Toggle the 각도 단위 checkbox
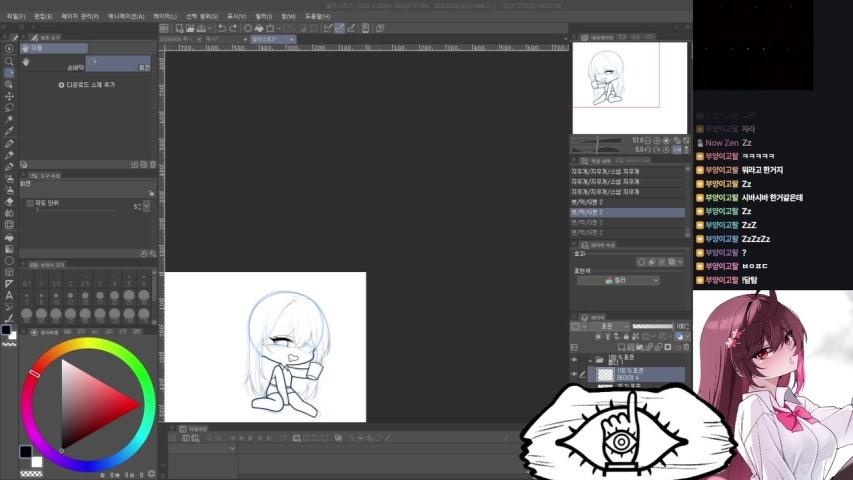The width and height of the screenshot is (853, 480). 30,203
